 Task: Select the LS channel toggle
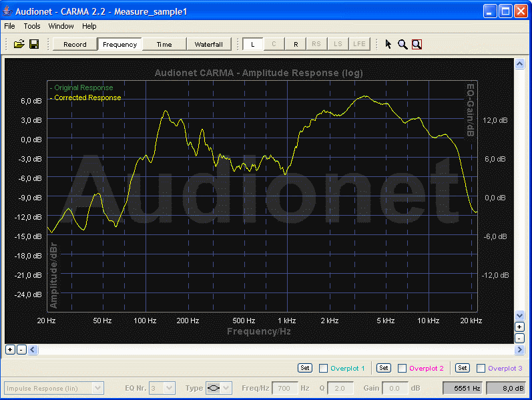tap(338, 44)
